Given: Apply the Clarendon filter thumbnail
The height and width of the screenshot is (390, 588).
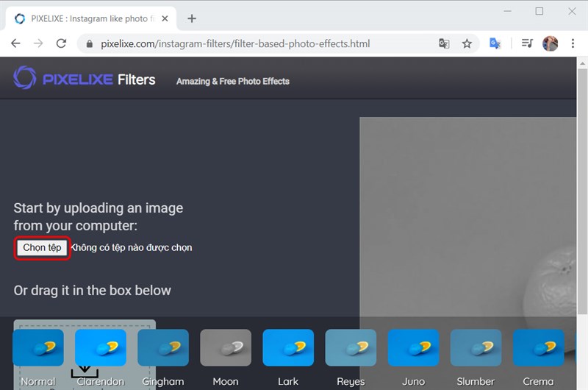Looking at the screenshot, I should (101, 347).
